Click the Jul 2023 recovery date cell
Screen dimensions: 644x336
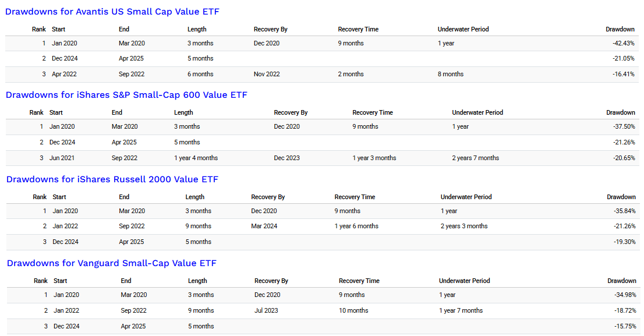click(266, 310)
